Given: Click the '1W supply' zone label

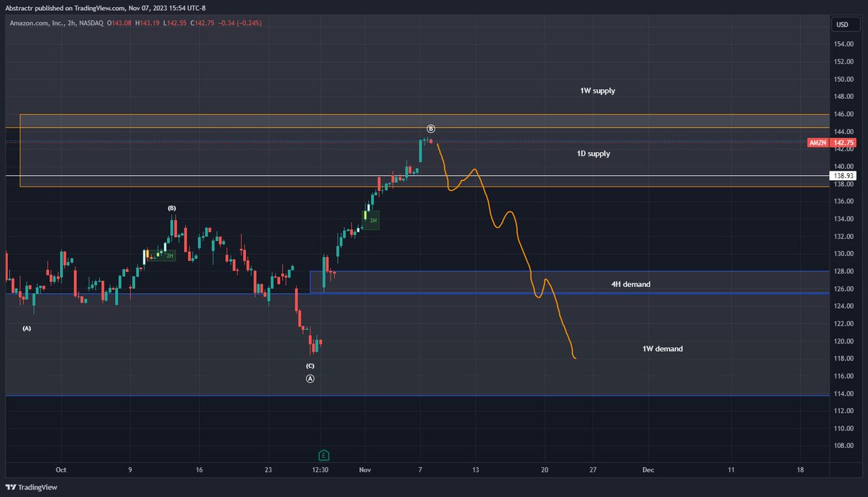Looking at the screenshot, I should [597, 91].
